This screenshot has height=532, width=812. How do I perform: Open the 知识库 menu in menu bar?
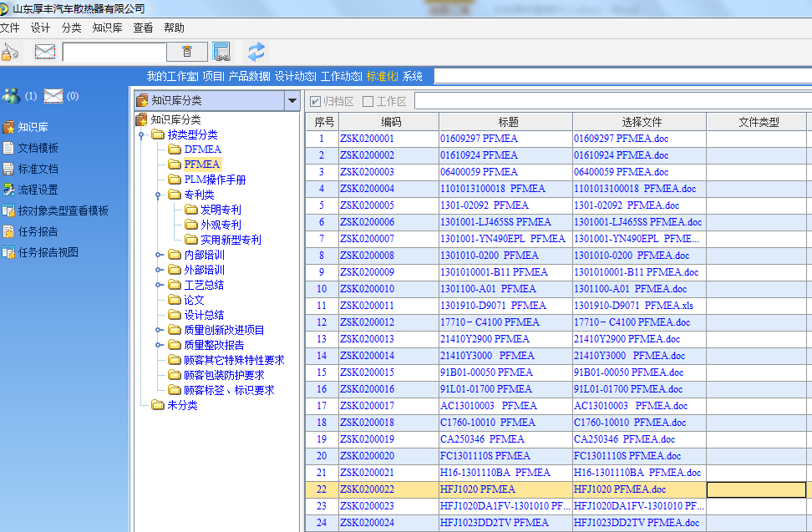107,28
